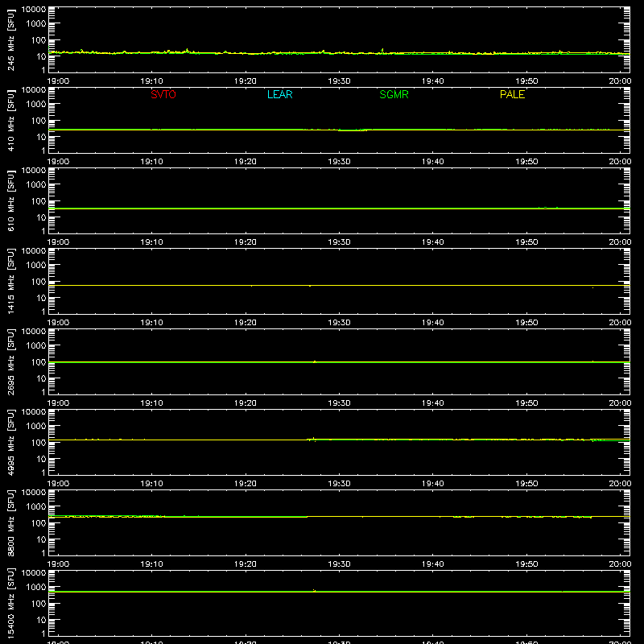
Task: Click the 10 tick label on 4995 MHz axis
Action: (41, 459)
